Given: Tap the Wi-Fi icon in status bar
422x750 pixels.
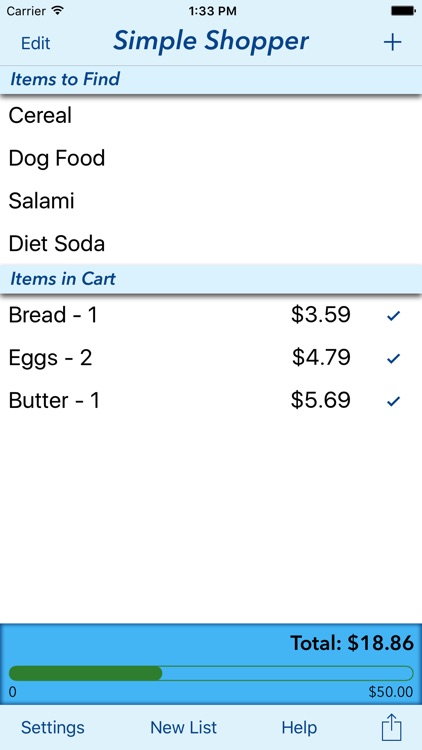Looking at the screenshot, I should click(58, 10).
